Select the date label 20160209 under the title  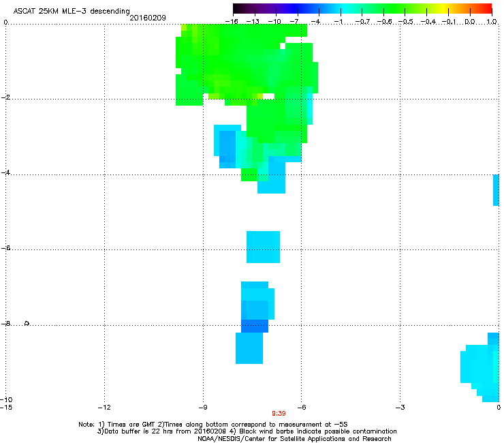pyautogui.click(x=148, y=18)
